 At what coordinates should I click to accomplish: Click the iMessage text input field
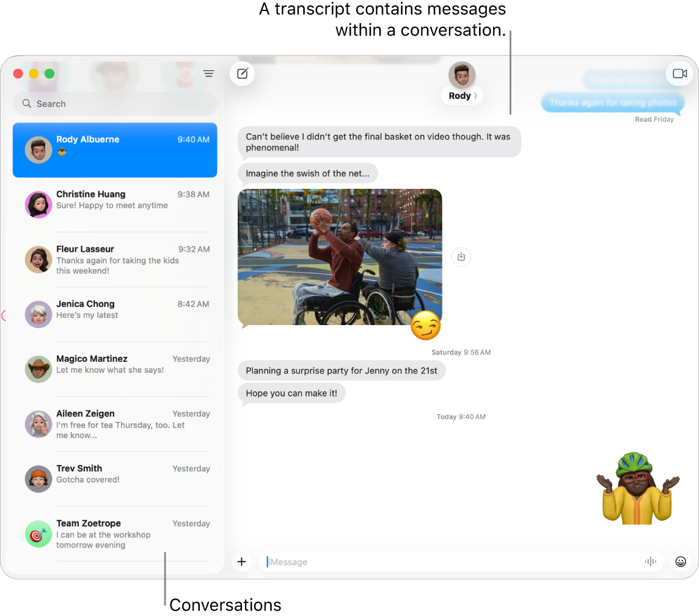click(x=428, y=562)
